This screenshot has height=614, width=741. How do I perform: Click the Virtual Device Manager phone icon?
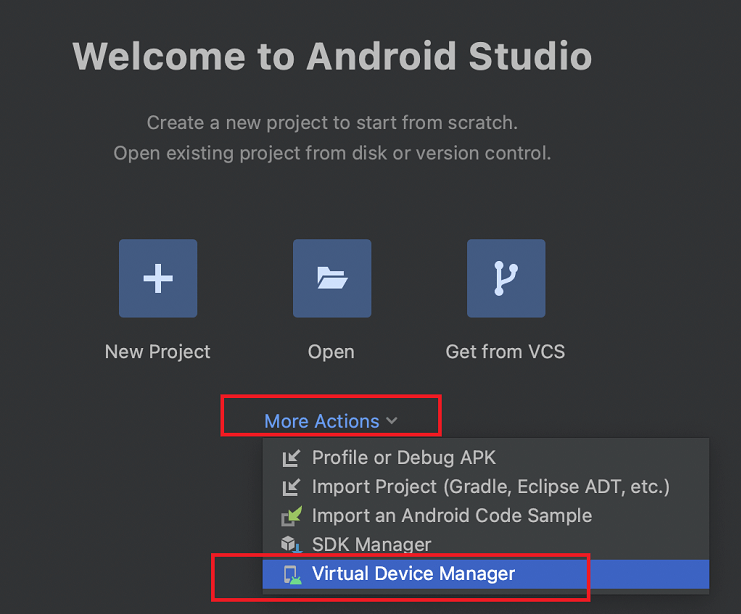coord(292,574)
